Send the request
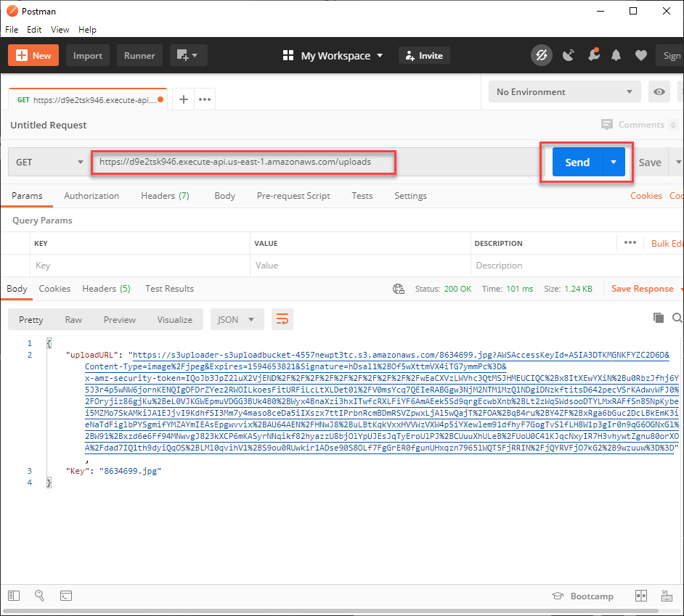The height and width of the screenshot is (616, 684). point(577,163)
